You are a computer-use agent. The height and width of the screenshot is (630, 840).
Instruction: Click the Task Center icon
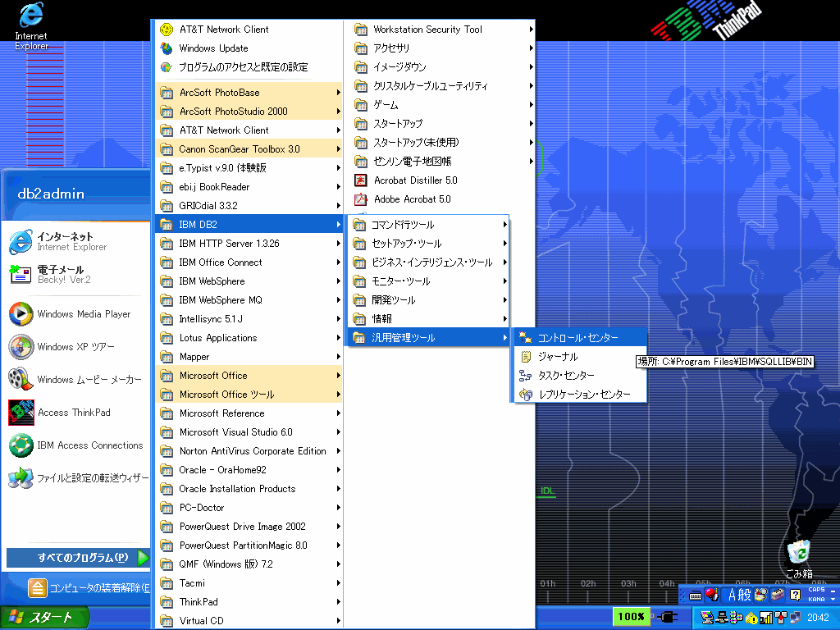[x=526, y=376]
